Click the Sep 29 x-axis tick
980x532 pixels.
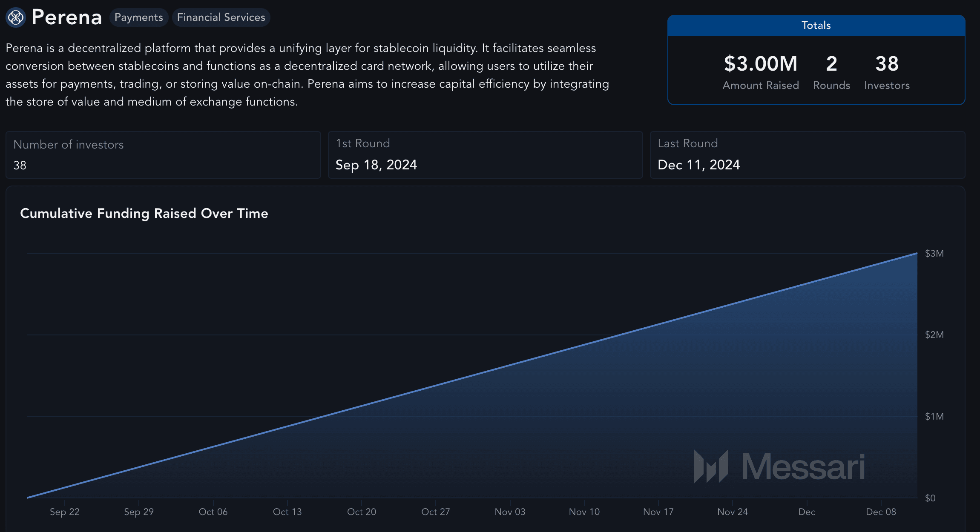(x=139, y=512)
